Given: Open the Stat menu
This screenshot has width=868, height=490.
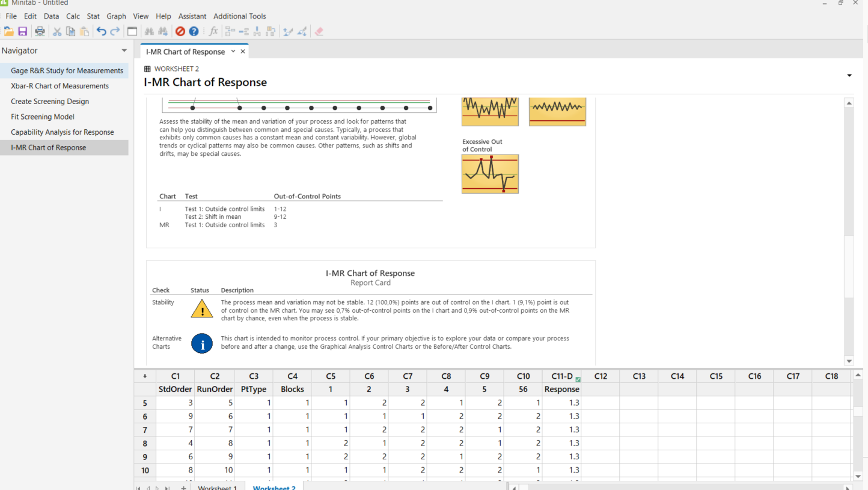Looking at the screenshot, I should 93,16.
